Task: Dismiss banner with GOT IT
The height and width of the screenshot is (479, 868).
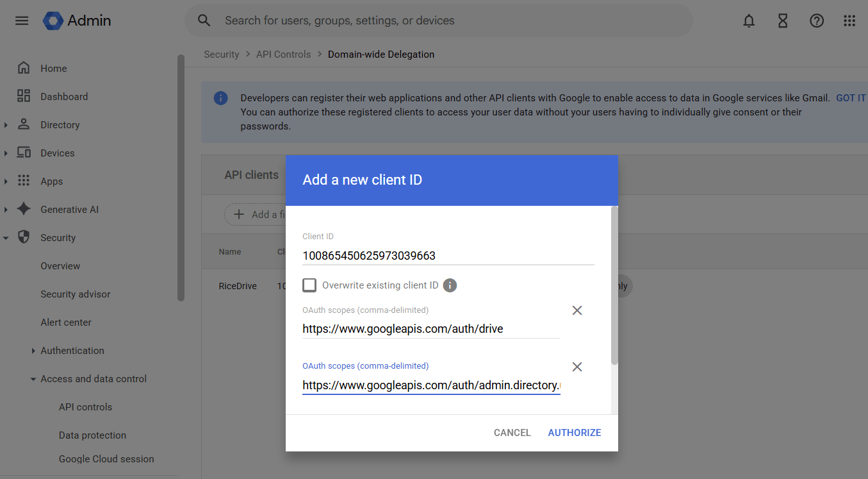Action: click(x=851, y=98)
